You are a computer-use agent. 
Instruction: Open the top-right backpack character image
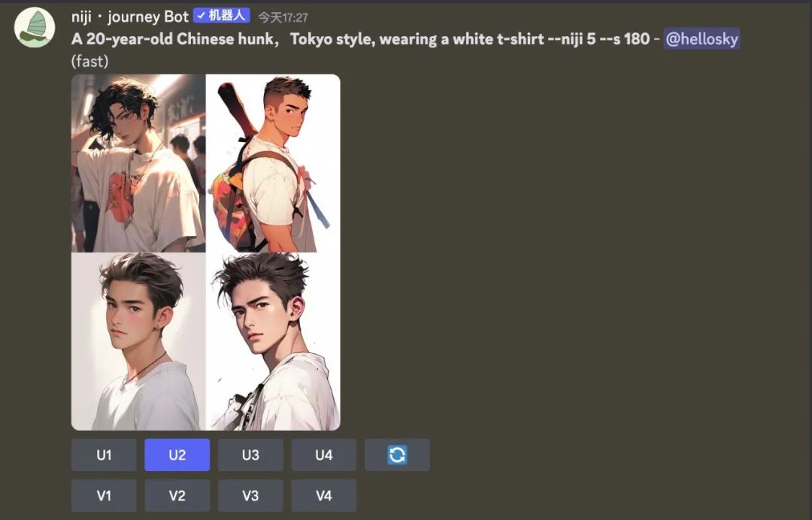click(x=273, y=163)
